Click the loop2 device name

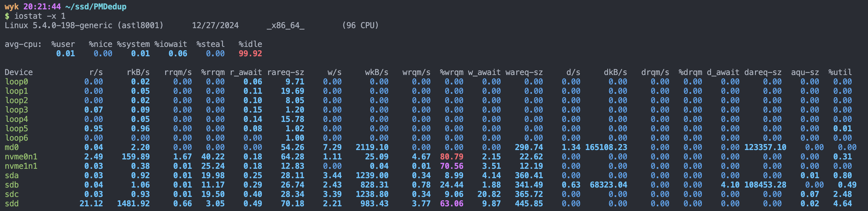coord(16,100)
